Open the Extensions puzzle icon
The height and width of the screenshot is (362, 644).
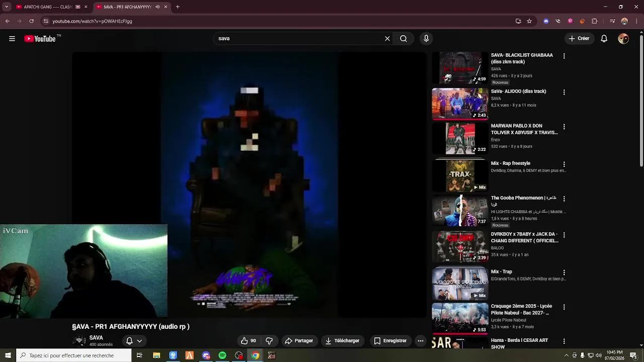[595, 21]
